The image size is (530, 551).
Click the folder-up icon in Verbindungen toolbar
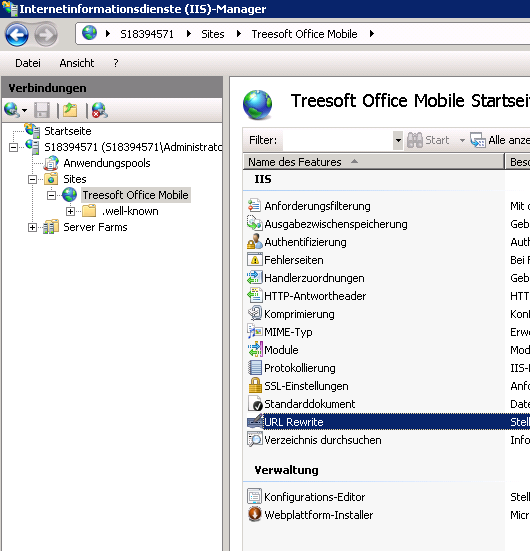[x=70, y=110]
